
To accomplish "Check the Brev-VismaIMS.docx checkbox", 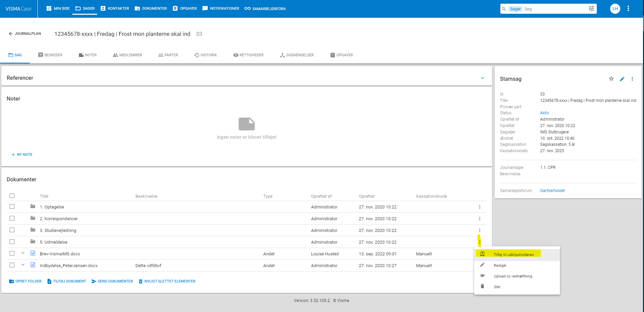I will [x=12, y=253].
